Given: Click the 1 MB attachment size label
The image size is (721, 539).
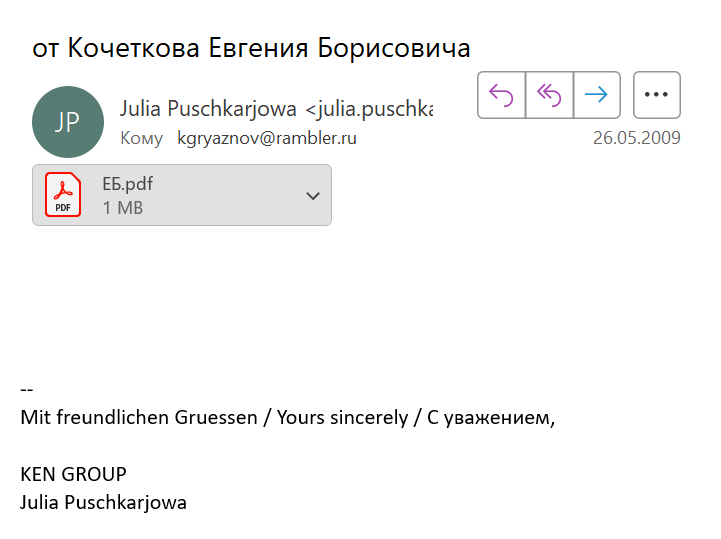Looking at the screenshot, I should [122, 207].
